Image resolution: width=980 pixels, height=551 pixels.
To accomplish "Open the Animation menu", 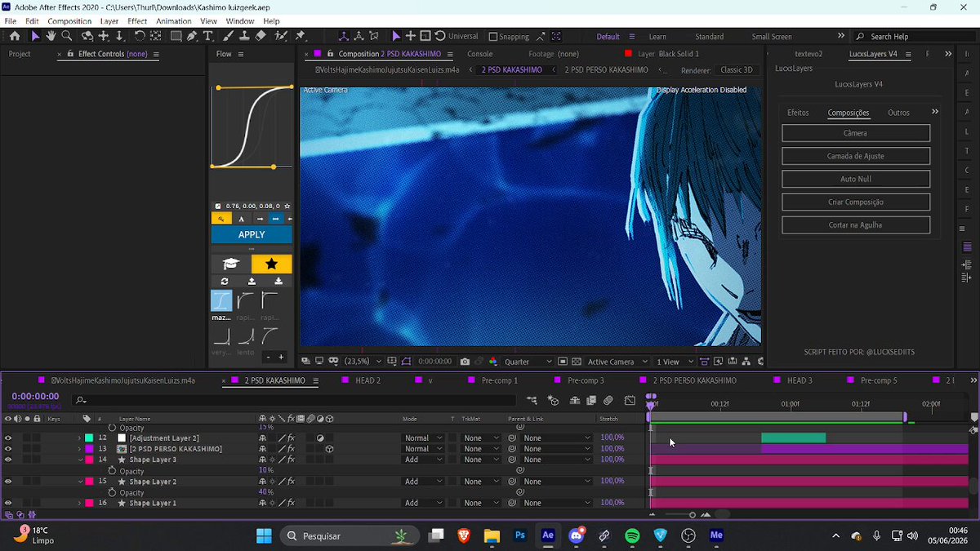I will tap(173, 20).
